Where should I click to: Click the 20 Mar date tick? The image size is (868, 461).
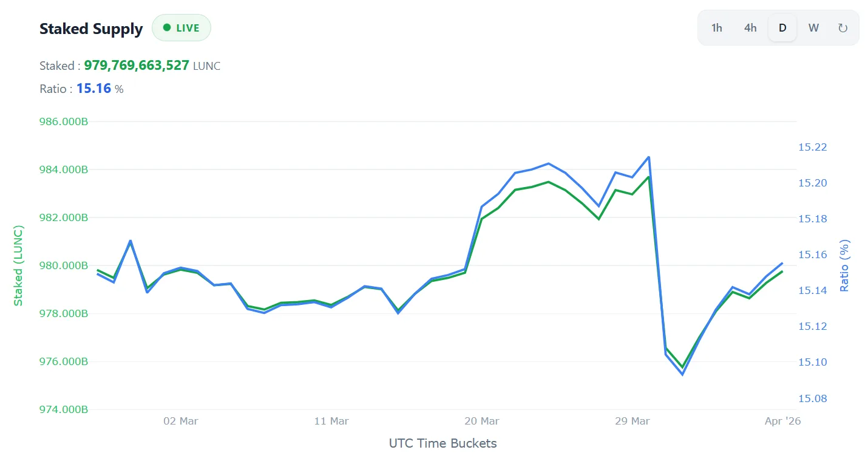pos(481,421)
